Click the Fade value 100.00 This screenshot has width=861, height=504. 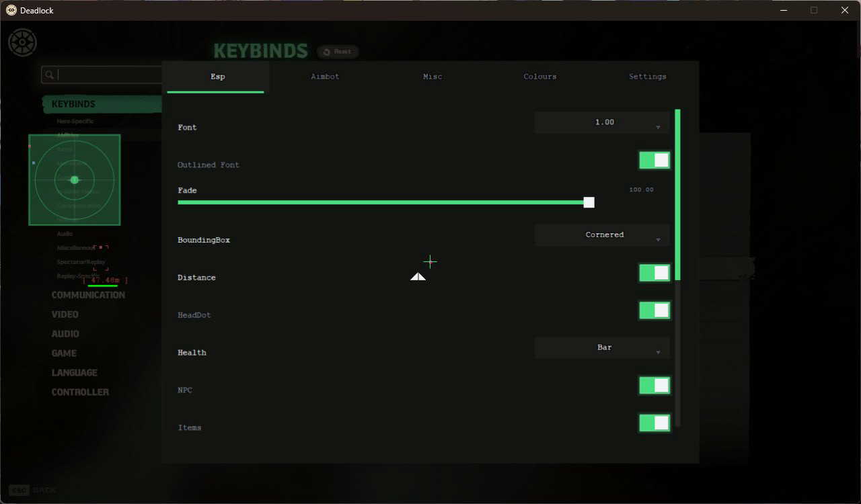tap(641, 190)
